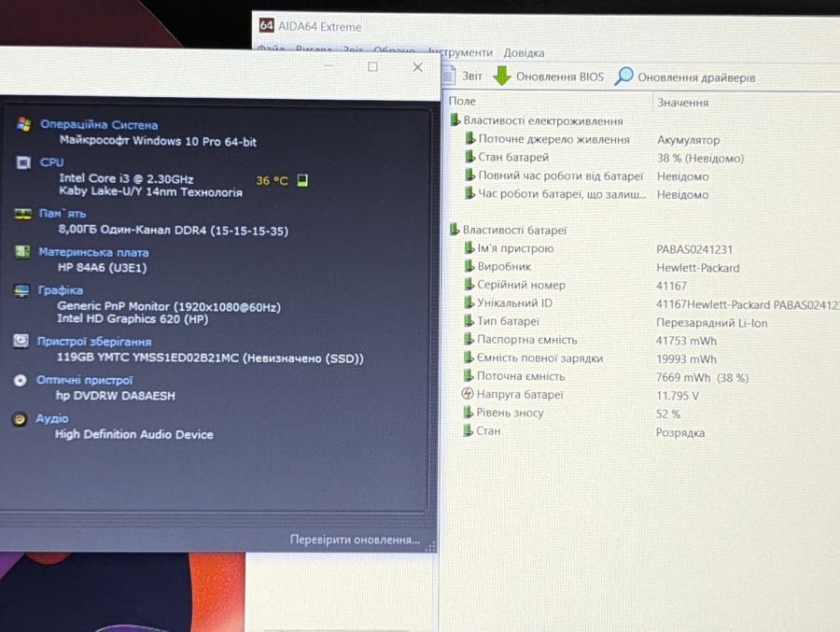Open the Пристрої зберігання section link
The height and width of the screenshot is (632, 840).
pos(93,342)
